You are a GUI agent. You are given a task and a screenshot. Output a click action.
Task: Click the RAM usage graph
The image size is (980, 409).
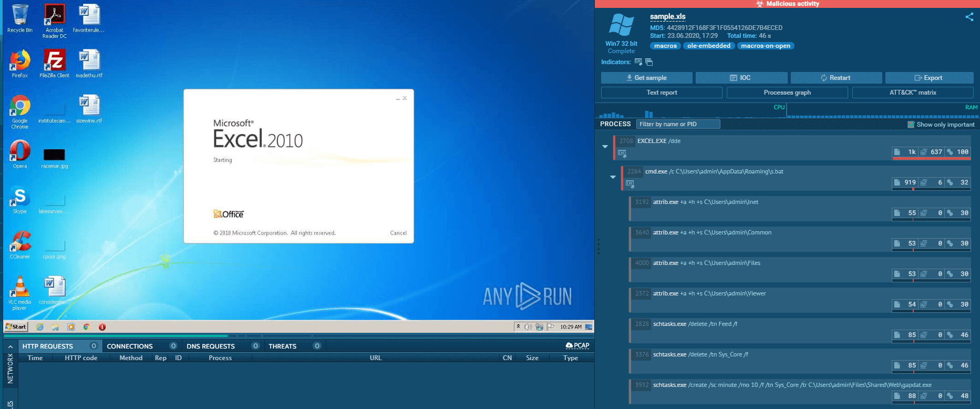883,111
